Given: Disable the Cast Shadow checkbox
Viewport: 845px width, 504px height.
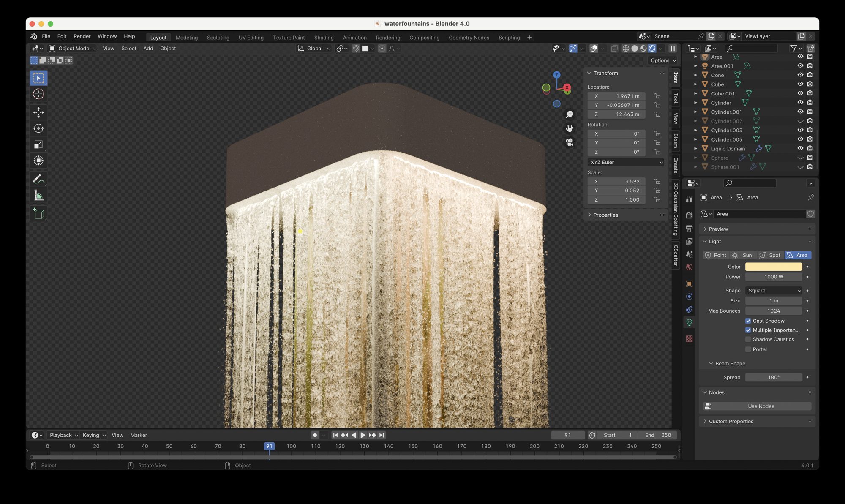Looking at the screenshot, I should [x=748, y=321].
